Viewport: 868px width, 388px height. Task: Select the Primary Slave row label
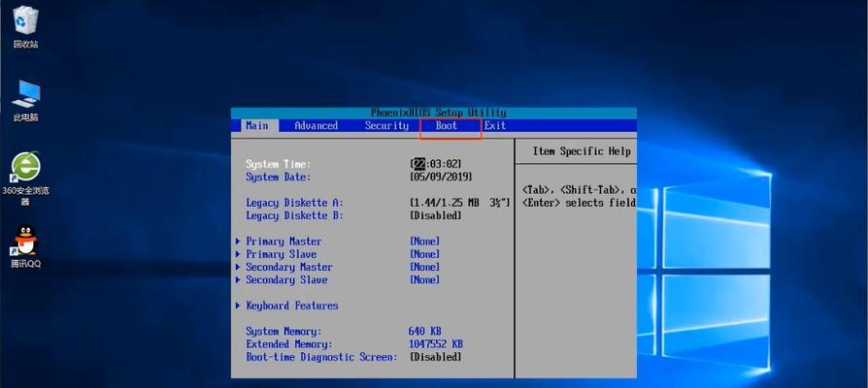coord(282,254)
